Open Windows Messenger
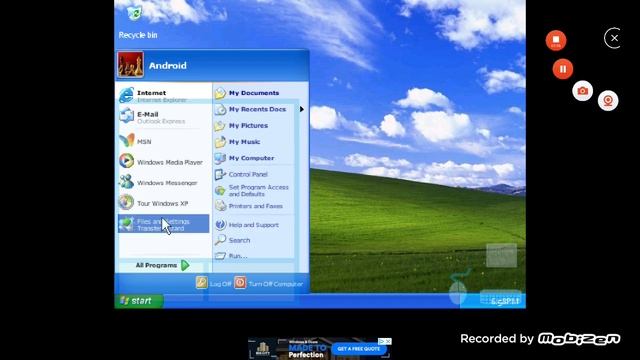640x360 pixels. click(164, 182)
